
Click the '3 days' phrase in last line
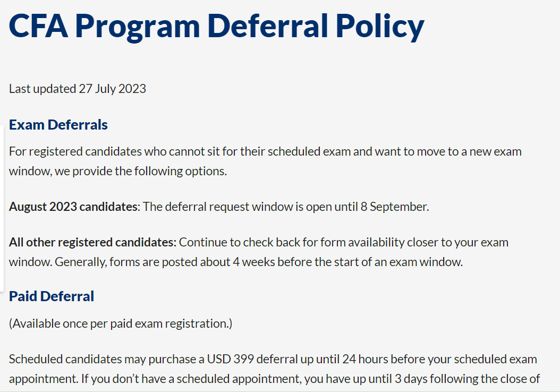[411, 379]
